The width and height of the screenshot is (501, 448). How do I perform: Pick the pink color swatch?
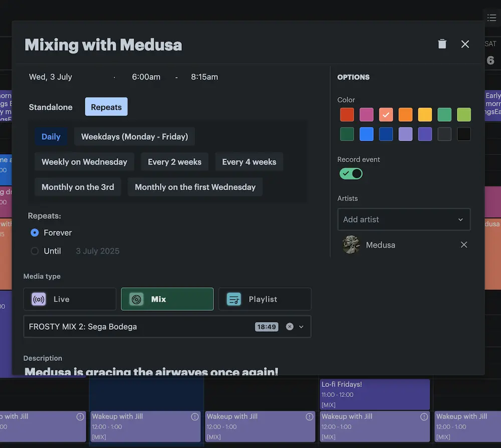(367, 115)
